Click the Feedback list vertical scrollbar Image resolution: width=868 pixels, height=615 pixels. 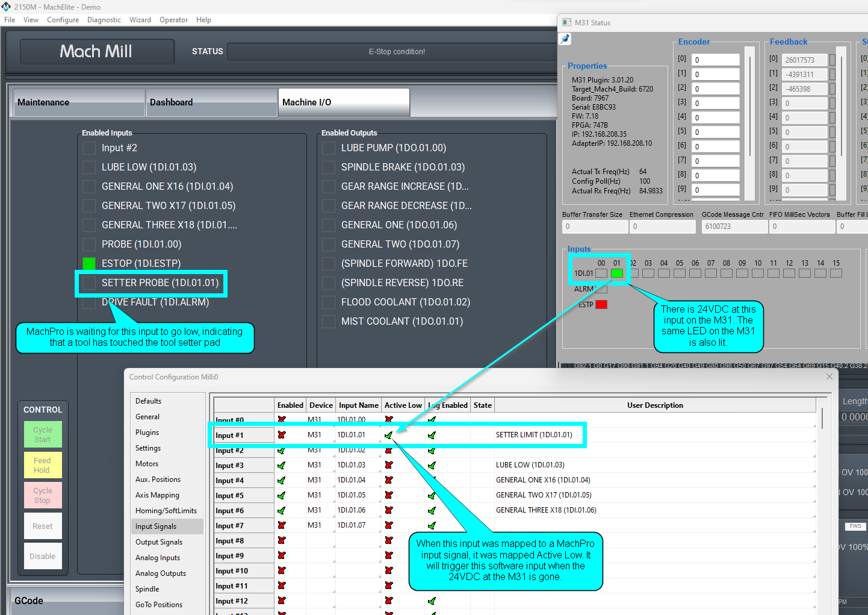[842, 123]
